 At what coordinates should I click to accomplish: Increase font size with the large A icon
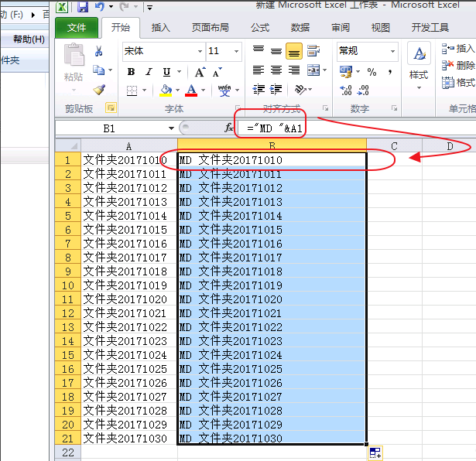point(200,72)
